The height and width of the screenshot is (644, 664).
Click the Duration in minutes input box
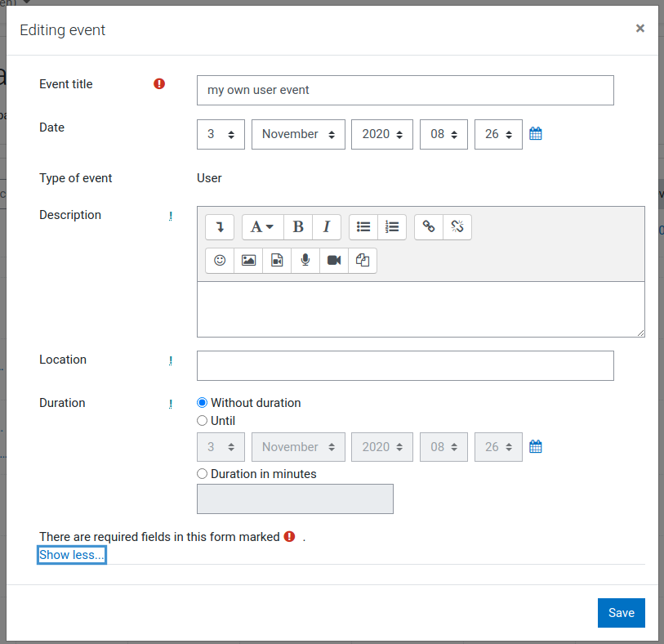click(295, 499)
